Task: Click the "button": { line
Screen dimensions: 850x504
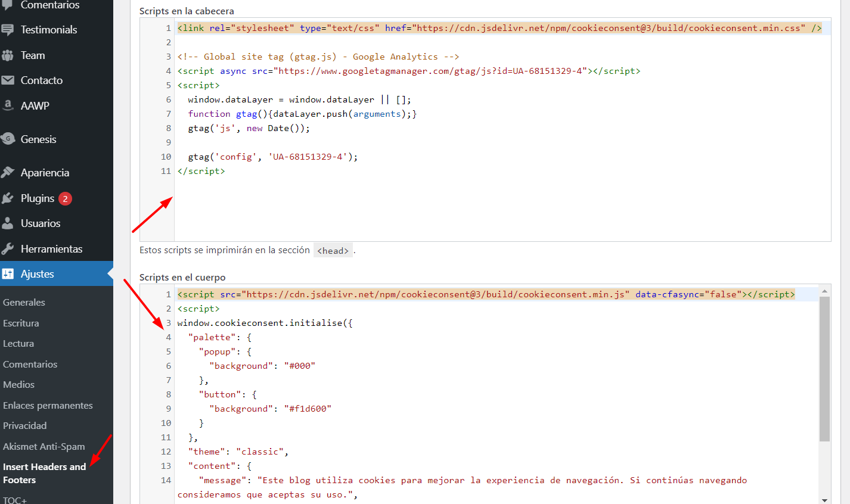Action: [x=228, y=394]
